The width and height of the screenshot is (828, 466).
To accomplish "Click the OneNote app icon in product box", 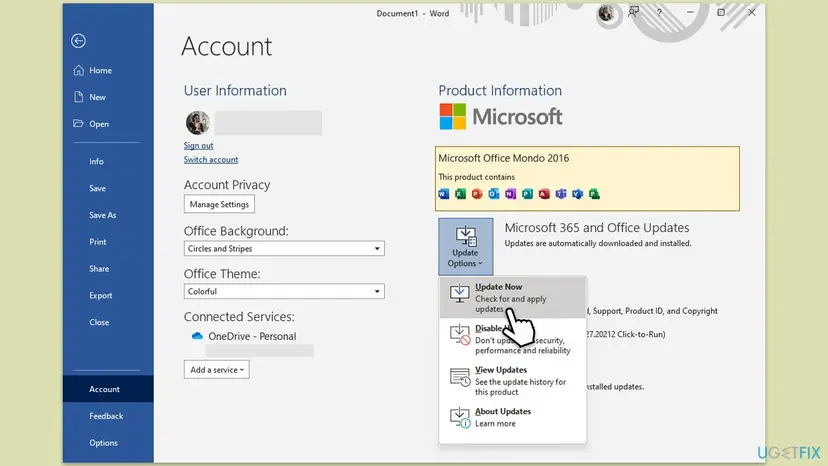I will click(x=510, y=194).
